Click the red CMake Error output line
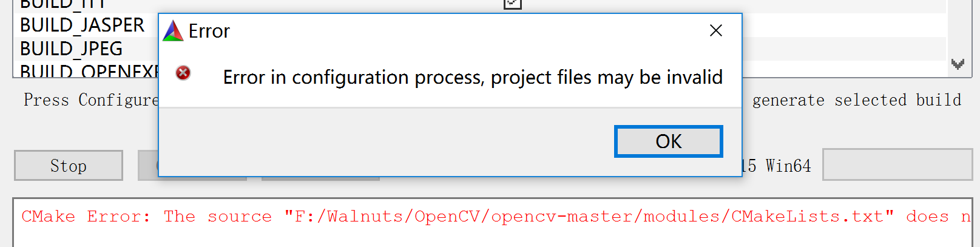This screenshot has width=980, height=247. [496, 217]
